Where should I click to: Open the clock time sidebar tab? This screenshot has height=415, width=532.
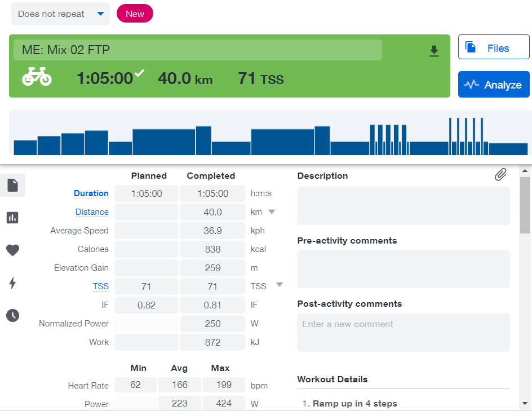pos(12,316)
